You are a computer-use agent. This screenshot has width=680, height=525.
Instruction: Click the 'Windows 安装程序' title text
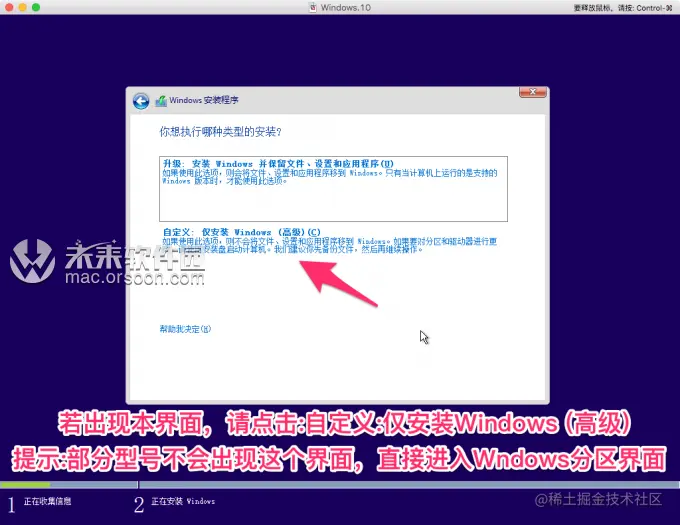204,100
